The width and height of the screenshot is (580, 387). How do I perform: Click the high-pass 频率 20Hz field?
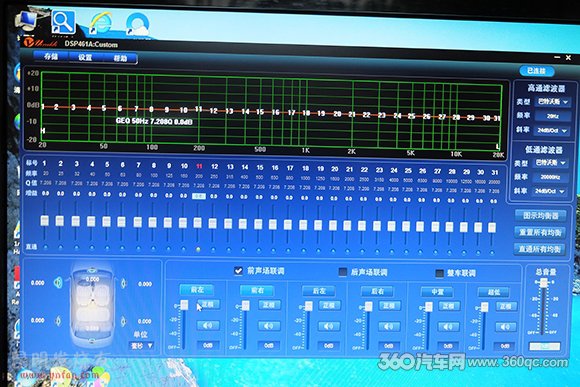(553, 116)
